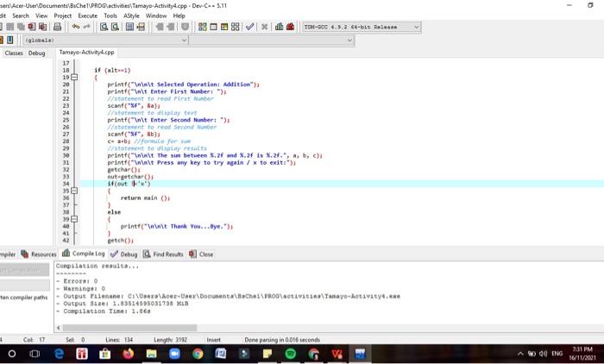
Task: Open the Tools menu
Action: tap(110, 16)
